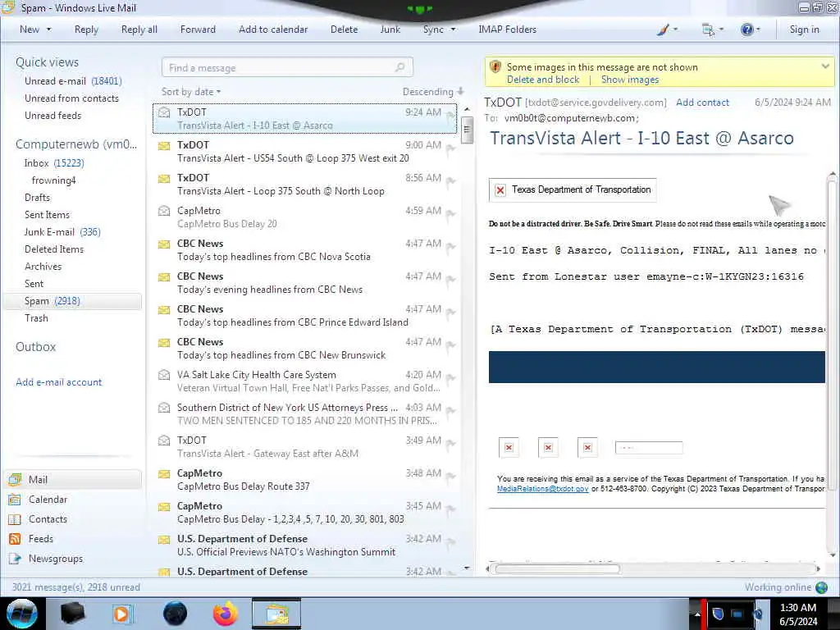Viewport: 840px width, 630px height.
Task: Open the Help question mark icon
Action: pyautogui.click(x=746, y=30)
